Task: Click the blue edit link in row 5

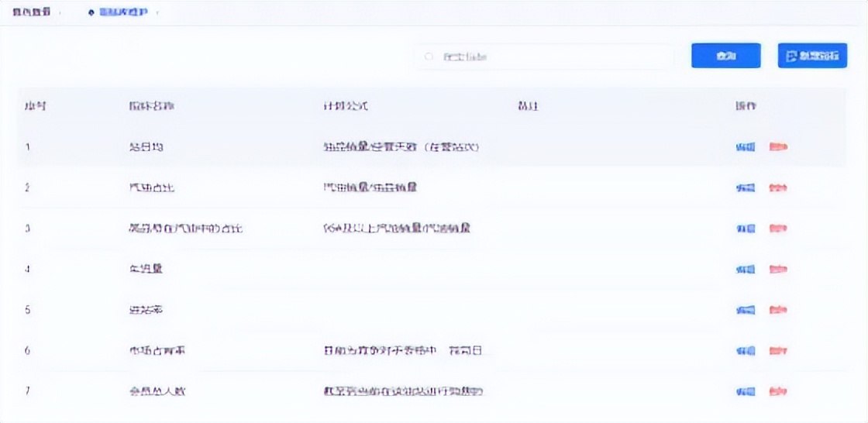Action: click(x=745, y=310)
